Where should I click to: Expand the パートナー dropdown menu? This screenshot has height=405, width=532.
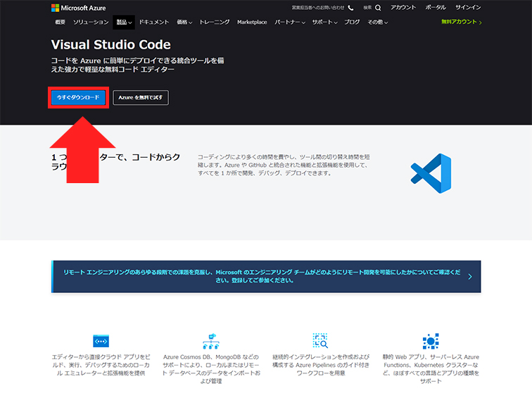(290, 22)
